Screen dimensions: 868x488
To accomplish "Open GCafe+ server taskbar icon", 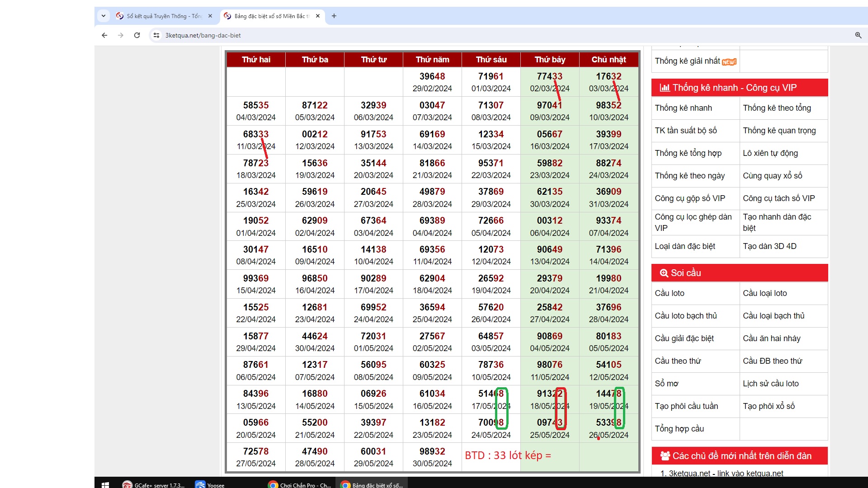I will point(154,485).
